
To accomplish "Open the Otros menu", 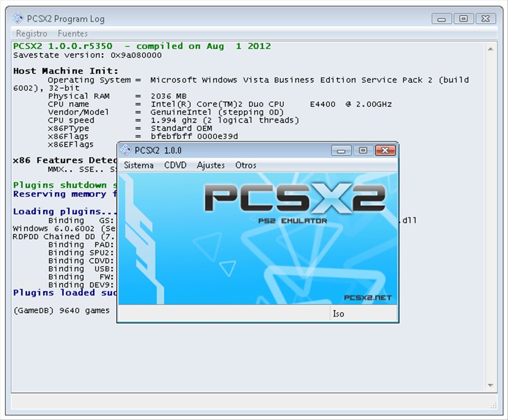I will pyautogui.click(x=245, y=165).
